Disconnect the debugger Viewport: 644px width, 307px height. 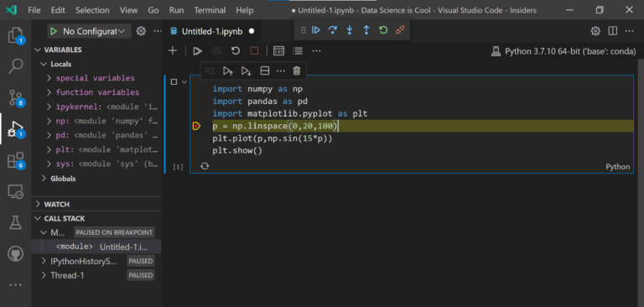400,30
